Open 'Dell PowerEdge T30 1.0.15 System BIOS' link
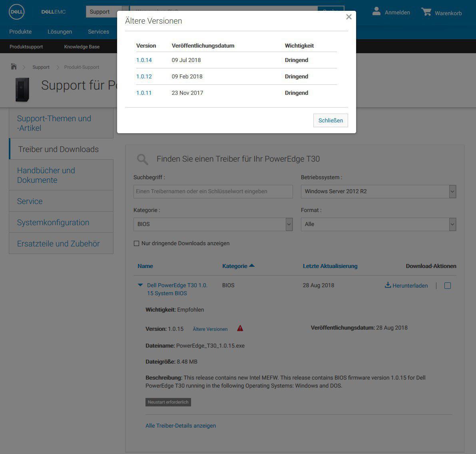476x454 pixels. [x=177, y=289]
